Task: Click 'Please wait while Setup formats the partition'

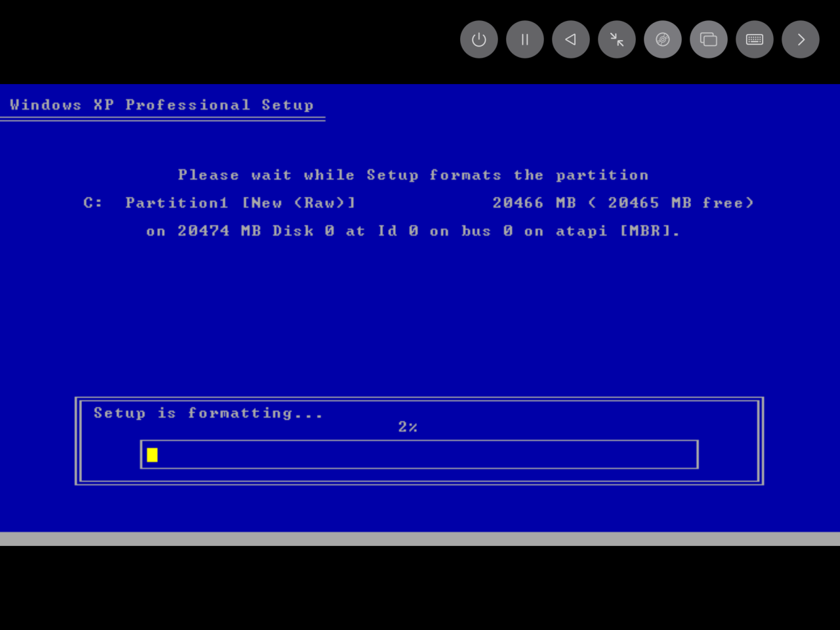Action: click(x=413, y=175)
